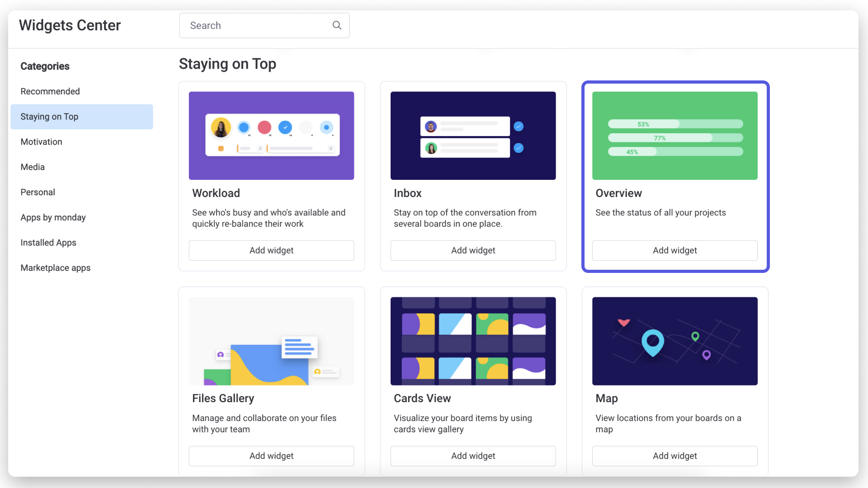Image resolution: width=868 pixels, height=488 pixels.
Task: Click the Workload widget preview image
Action: click(271, 136)
